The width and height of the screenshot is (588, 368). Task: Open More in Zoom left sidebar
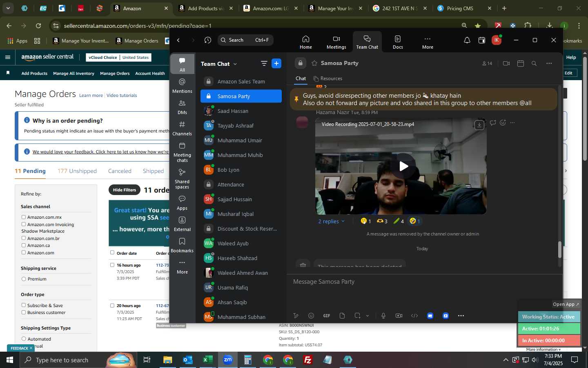[x=182, y=267]
